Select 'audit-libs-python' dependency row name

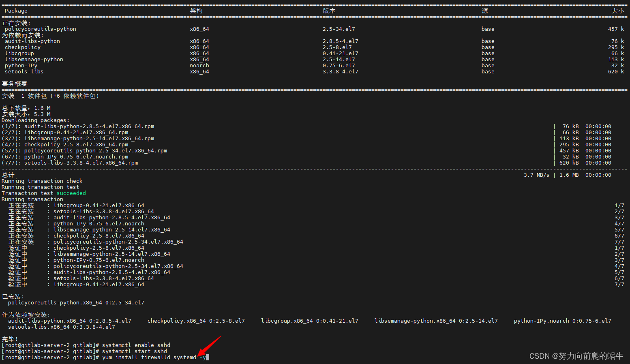tap(32, 41)
